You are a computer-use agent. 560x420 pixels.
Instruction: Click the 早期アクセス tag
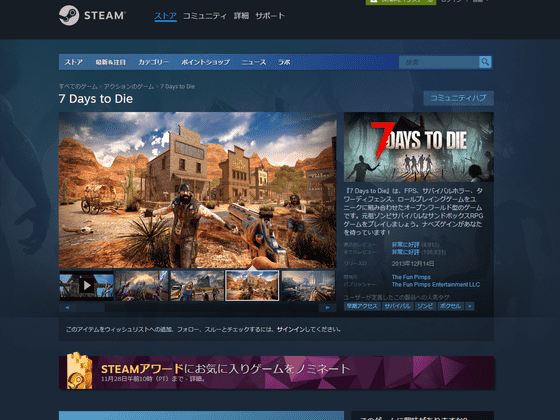pyautogui.click(x=362, y=306)
